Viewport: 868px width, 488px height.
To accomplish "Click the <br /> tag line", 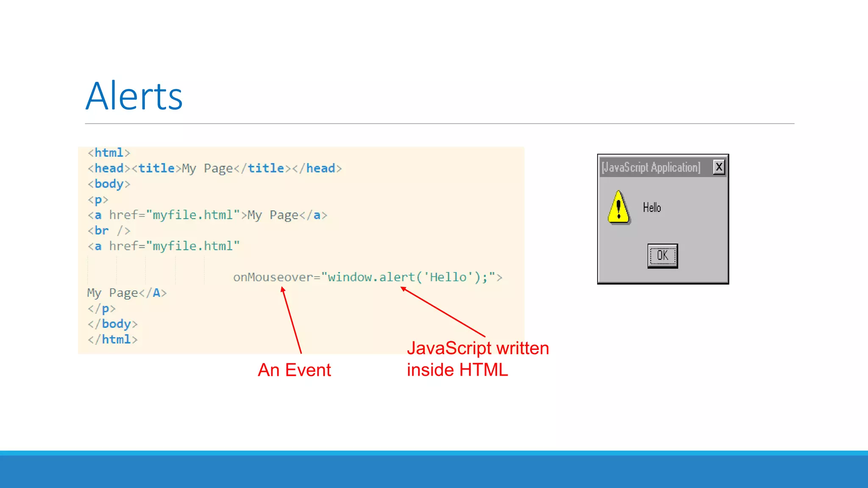I will tap(109, 230).
